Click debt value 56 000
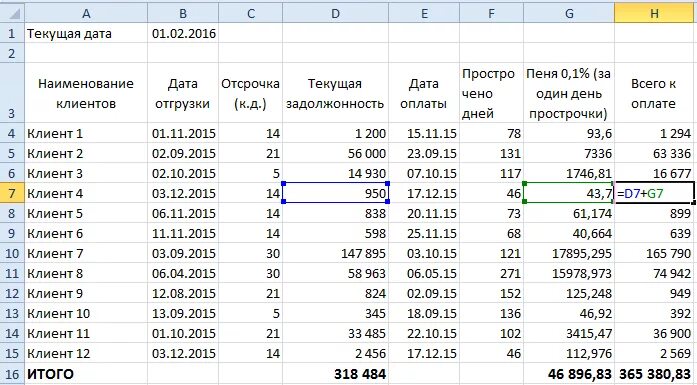The height and width of the screenshot is (385, 697). [336, 153]
